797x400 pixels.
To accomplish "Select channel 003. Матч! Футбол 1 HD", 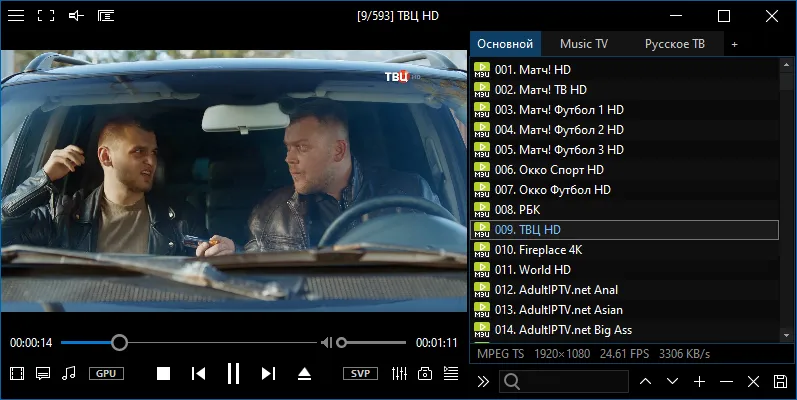I will coord(624,110).
